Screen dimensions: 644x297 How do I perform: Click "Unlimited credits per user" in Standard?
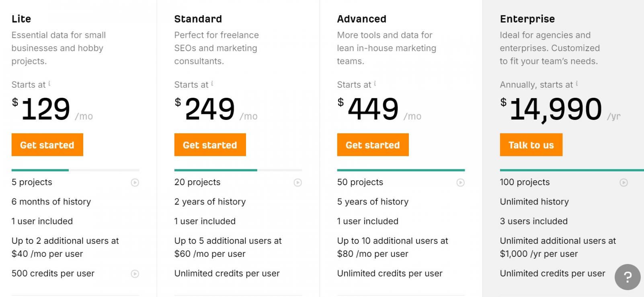227,274
